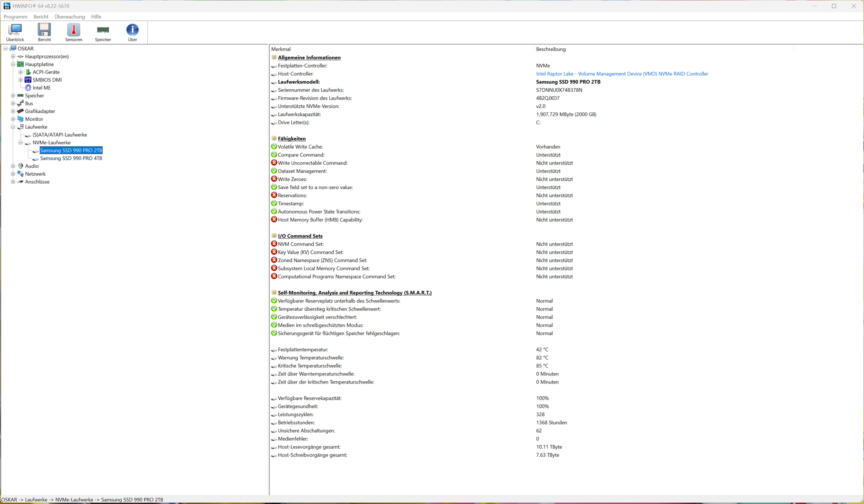Click the Fähigkeiten section heading
Image resolution: width=864 pixels, height=504 pixels.
tap(292, 138)
